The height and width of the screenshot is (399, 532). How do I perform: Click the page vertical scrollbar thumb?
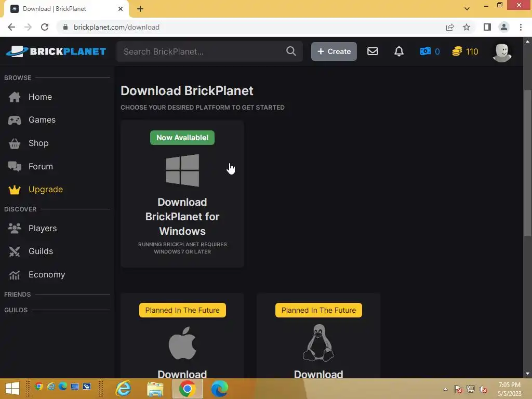[527, 163]
